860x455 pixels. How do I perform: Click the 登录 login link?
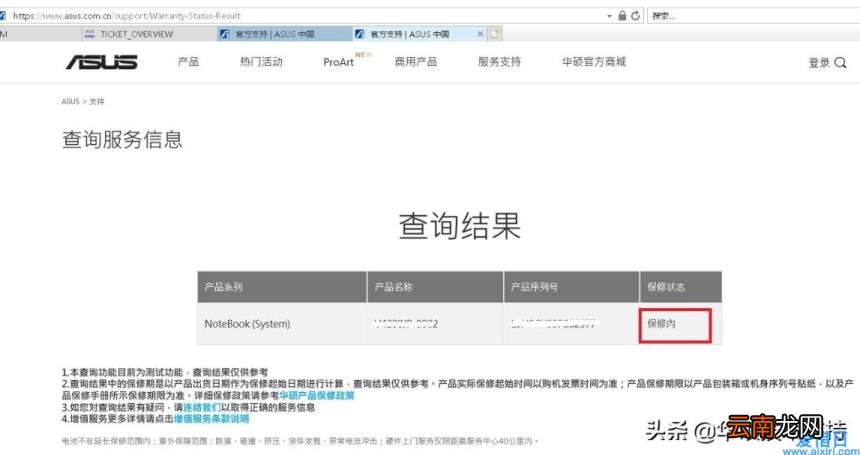point(819,63)
